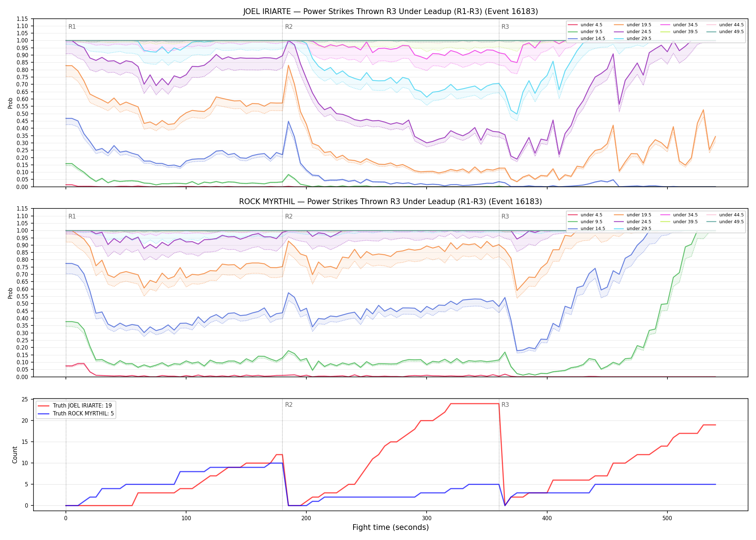This screenshot has width=756, height=540.
Task: Click the 1.15 tick on JOEL IRIARTE chart
Action: pyautogui.click(x=22, y=19)
